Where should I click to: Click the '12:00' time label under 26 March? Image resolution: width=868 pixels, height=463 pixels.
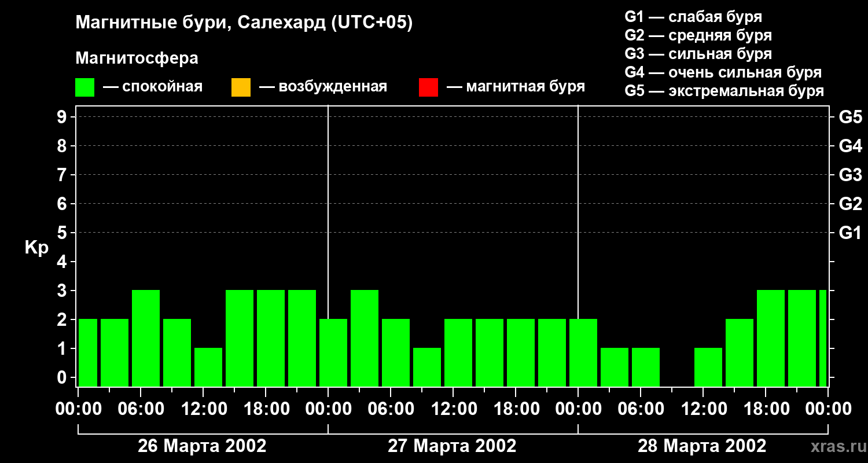(x=204, y=409)
